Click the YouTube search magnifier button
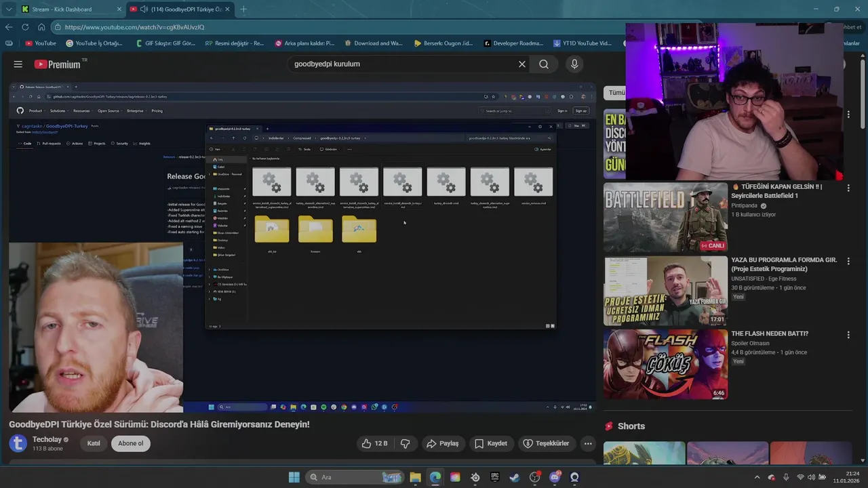The image size is (868, 488). (544, 64)
